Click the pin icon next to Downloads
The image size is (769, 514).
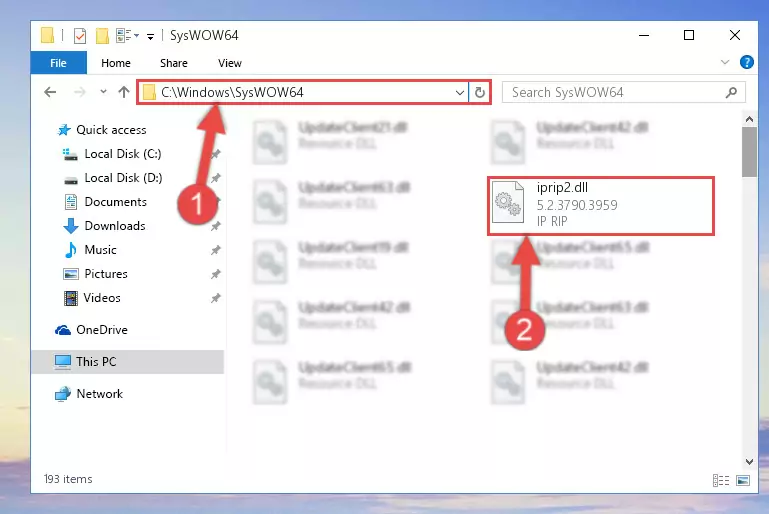coord(215,226)
